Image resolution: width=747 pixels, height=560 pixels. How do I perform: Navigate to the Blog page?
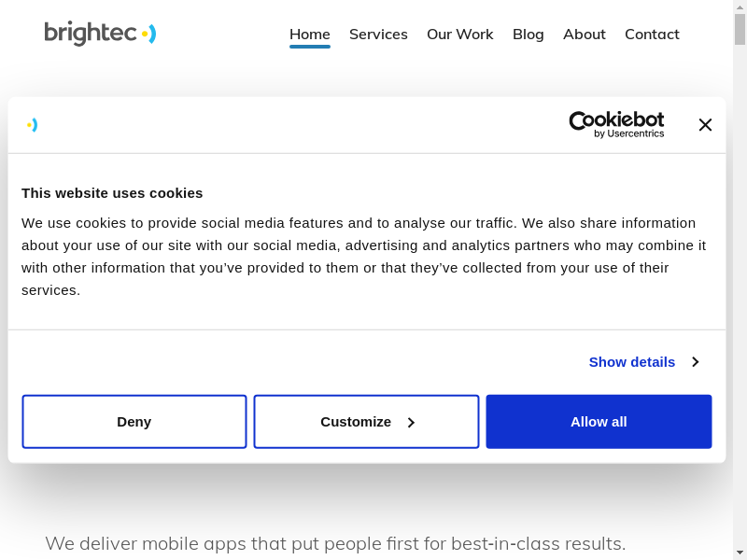click(x=528, y=35)
